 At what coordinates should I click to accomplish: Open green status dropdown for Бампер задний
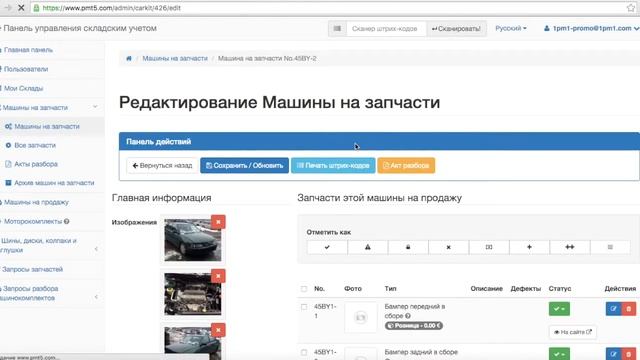click(x=559, y=353)
